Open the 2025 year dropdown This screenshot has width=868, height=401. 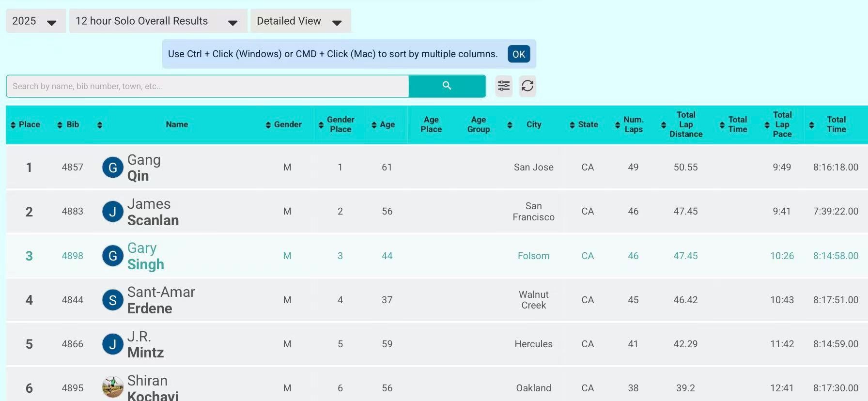coord(35,21)
